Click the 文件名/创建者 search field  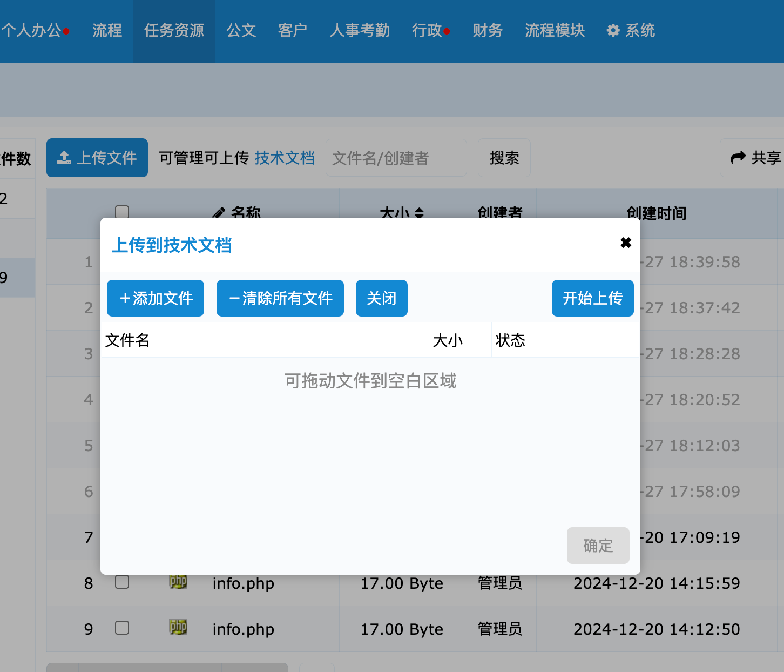pyautogui.click(x=396, y=158)
